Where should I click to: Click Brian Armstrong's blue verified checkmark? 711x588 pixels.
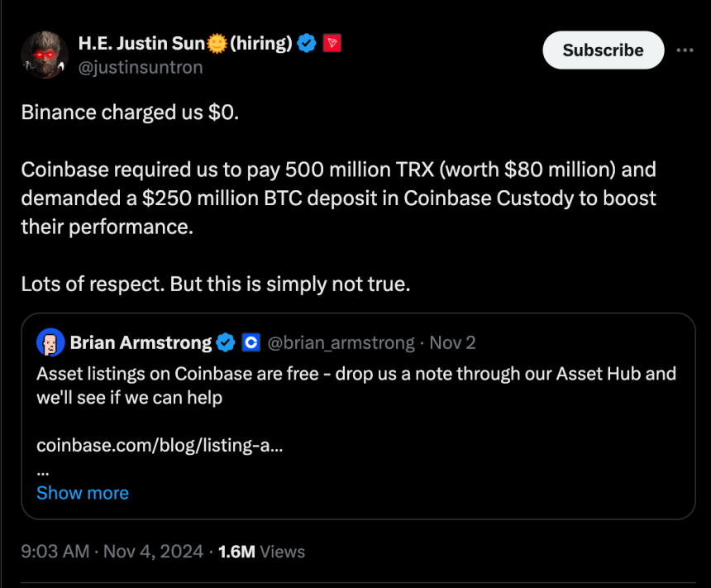click(x=225, y=342)
